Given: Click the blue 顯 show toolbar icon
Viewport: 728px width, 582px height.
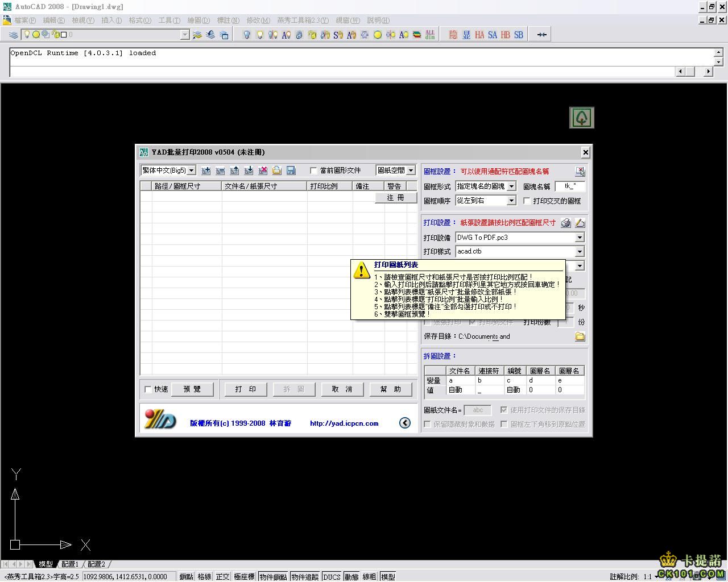Looking at the screenshot, I should pyautogui.click(x=466, y=35).
